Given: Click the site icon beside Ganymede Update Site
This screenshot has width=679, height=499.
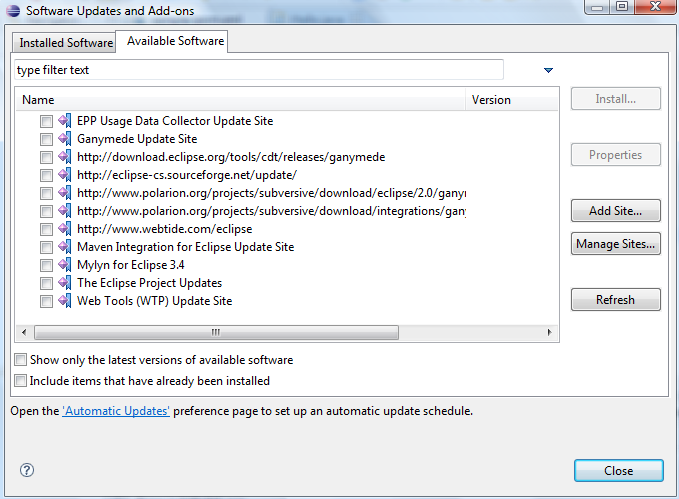Looking at the screenshot, I should point(65,139).
